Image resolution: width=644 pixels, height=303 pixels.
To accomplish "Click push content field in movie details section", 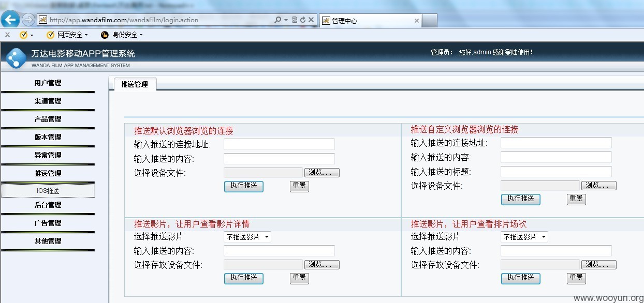I will pos(279,251).
